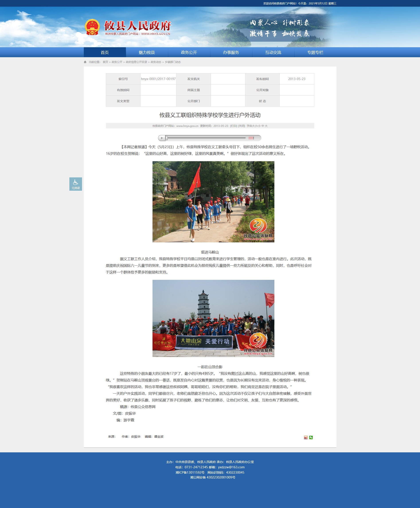Screen dimensions: 420x508
Task: Click the home icon in breadcrumb bar
Action: point(85,62)
